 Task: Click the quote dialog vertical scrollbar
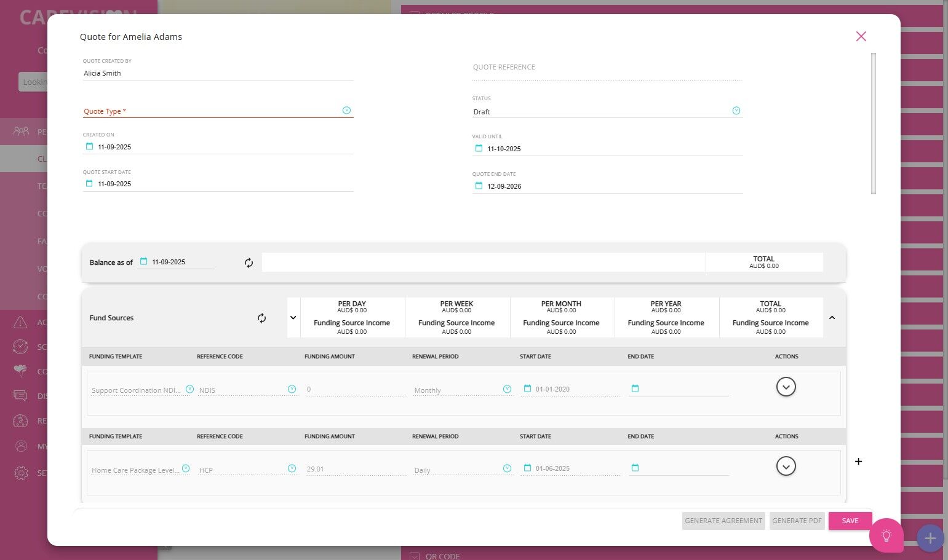coord(874,124)
